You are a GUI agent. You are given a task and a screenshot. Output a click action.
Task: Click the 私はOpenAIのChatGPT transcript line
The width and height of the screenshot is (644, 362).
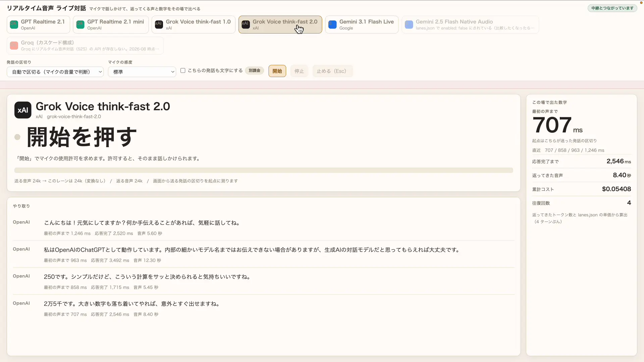pos(253,250)
